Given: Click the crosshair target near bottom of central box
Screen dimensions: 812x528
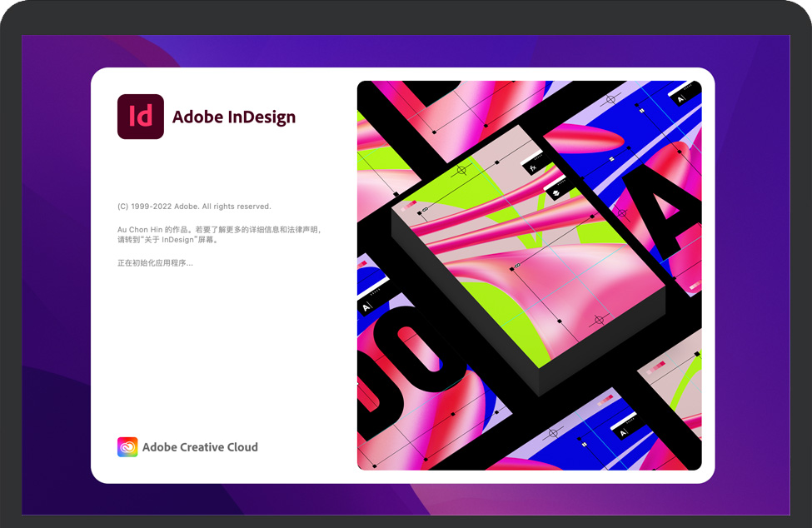Looking at the screenshot, I should click(x=598, y=320).
